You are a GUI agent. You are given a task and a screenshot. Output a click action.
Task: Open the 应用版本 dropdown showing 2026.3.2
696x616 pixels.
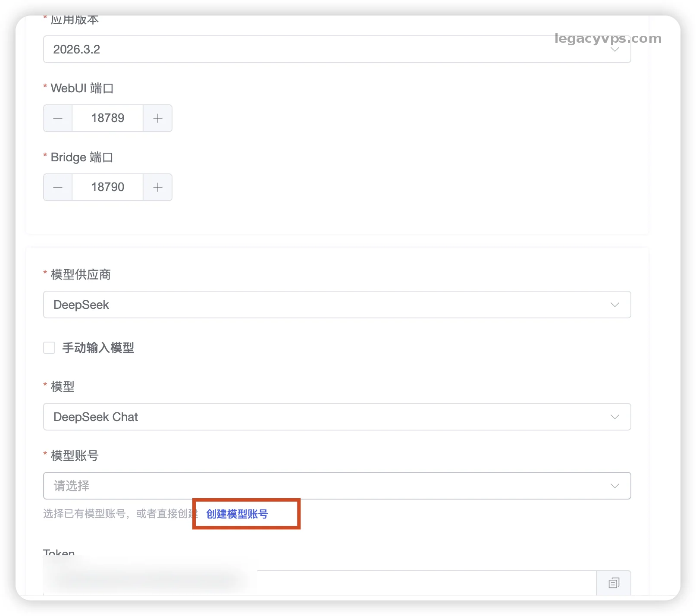pos(302,50)
